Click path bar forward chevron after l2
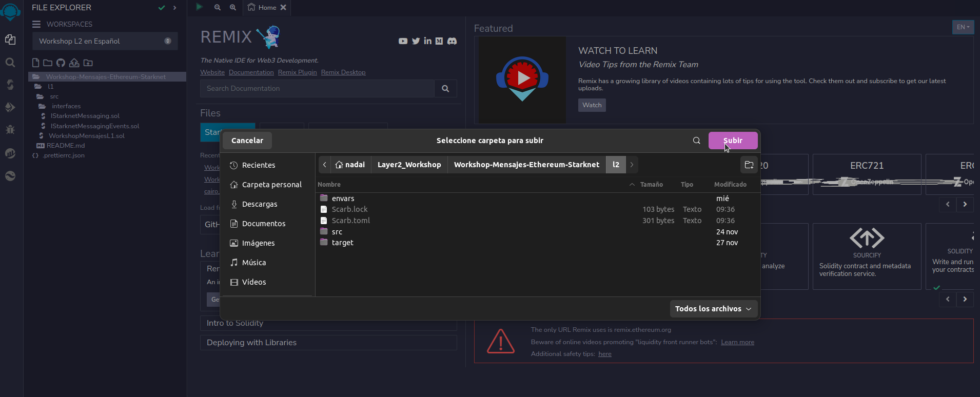The width and height of the screenshot is (980, 397). pos(632,165)
